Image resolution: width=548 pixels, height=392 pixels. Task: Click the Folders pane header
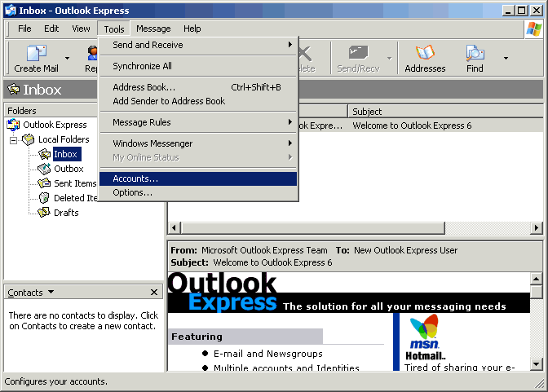[51, 110]
